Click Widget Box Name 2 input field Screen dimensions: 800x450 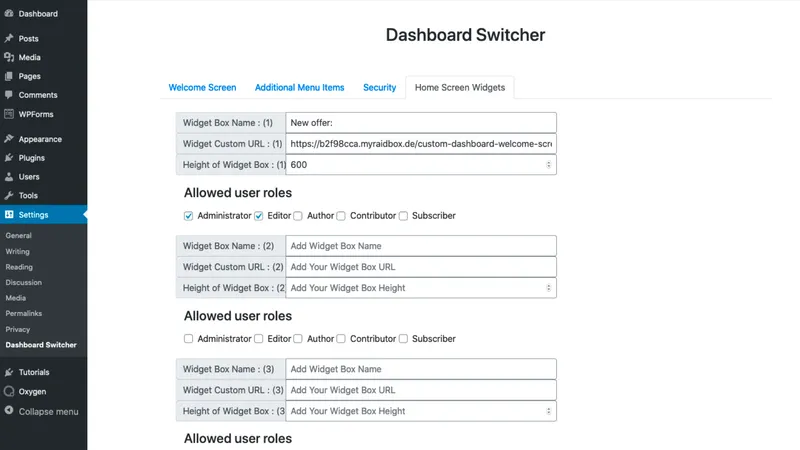[x=421, y=246]
